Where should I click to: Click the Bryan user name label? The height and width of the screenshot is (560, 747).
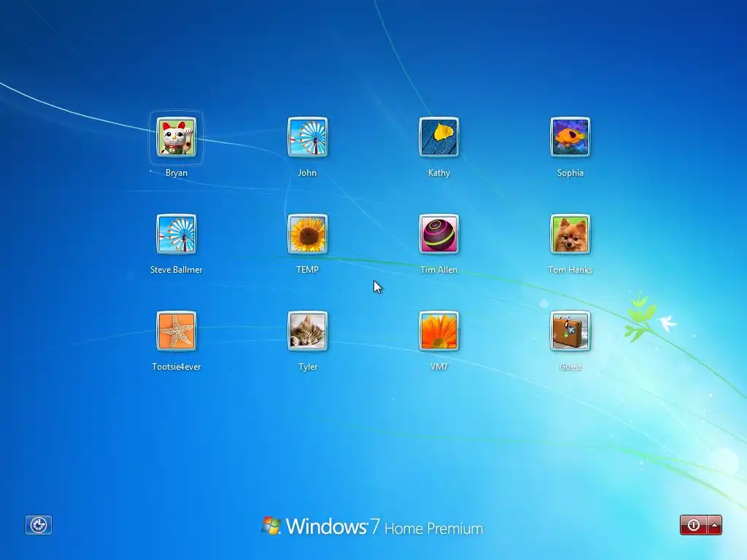[177, 174]
